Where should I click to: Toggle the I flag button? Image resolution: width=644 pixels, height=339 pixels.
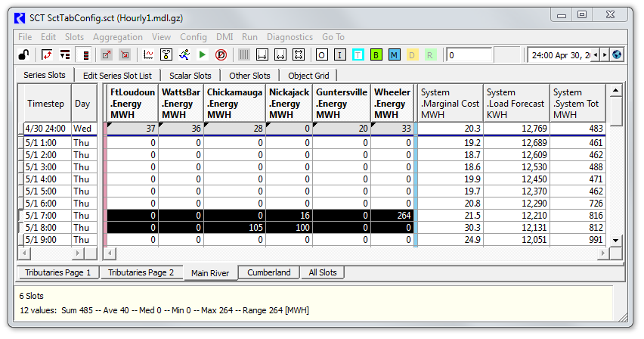point(339,54)
